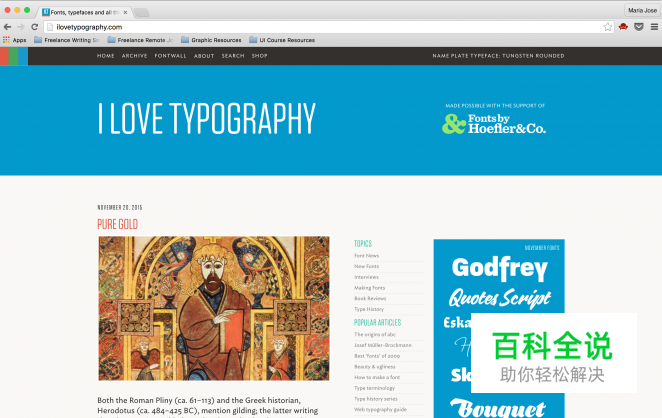Click the browser forward arrow

point(21,27)
